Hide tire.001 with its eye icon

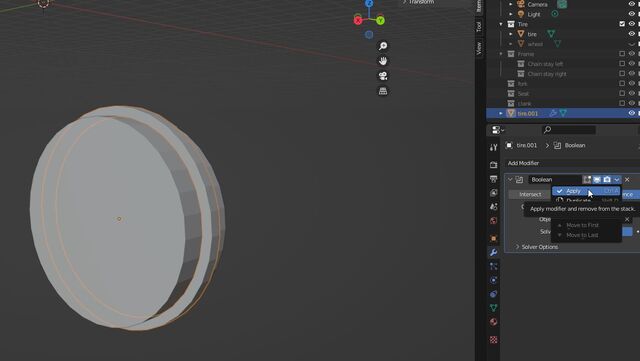(x=632, y=113)
